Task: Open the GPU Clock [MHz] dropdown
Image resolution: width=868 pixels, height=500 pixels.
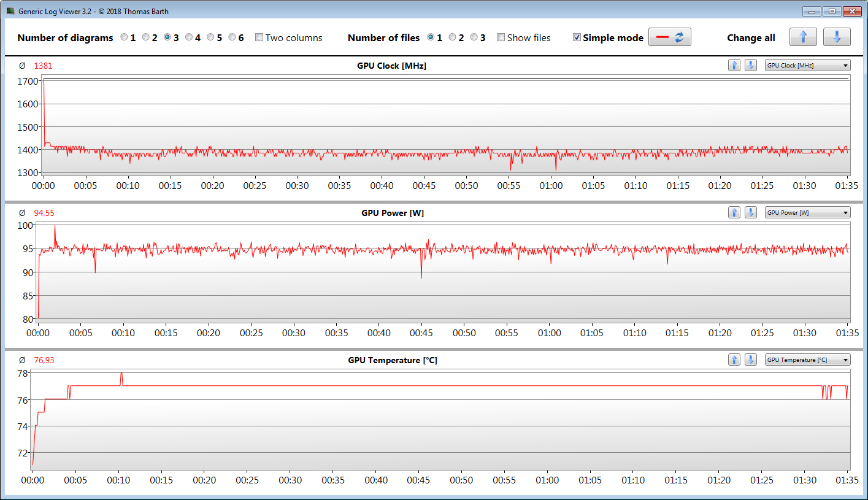Action: tap(808, 66)
